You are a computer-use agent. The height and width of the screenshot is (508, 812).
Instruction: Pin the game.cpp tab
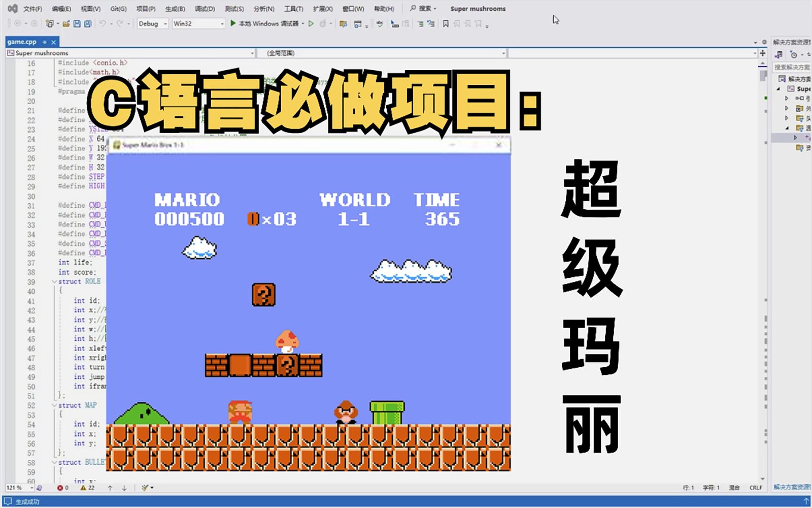[x=45, y=42]
